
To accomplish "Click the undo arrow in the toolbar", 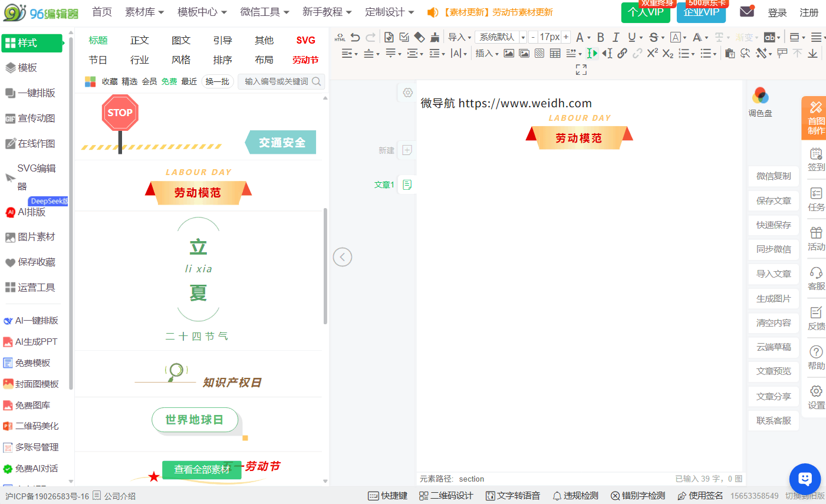I will (355, 37).
